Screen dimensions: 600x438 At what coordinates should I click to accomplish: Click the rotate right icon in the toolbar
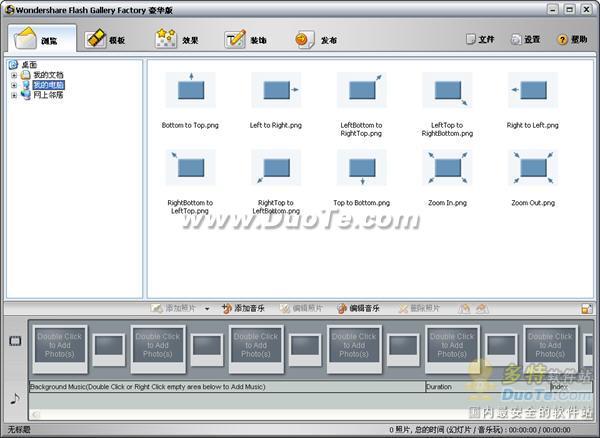[482, 309]
